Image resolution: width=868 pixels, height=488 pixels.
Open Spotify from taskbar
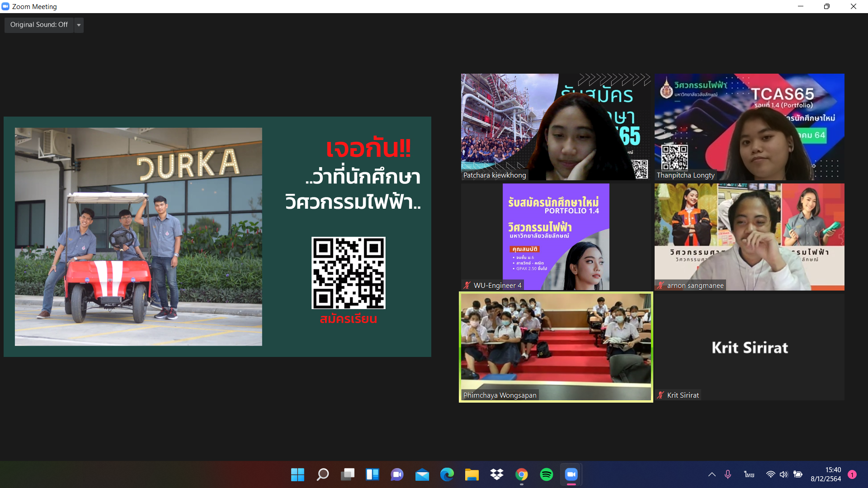[x=546, y=474]
